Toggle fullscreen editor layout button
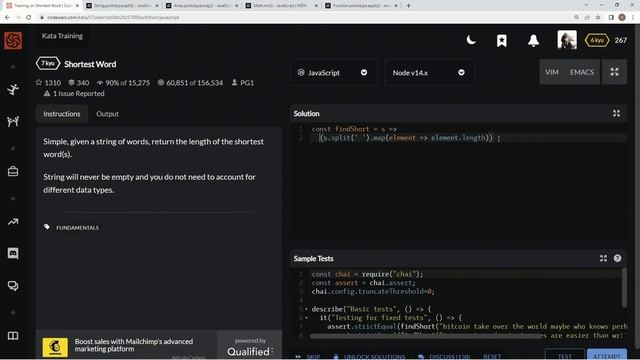This screenshot has height=360, width=640. (x=614, y=72)
